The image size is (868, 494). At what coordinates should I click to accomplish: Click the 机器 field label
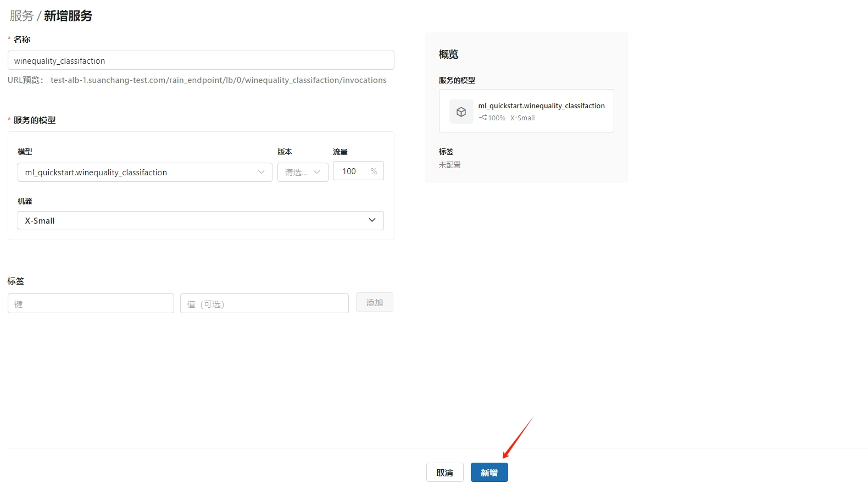[25, 201]
